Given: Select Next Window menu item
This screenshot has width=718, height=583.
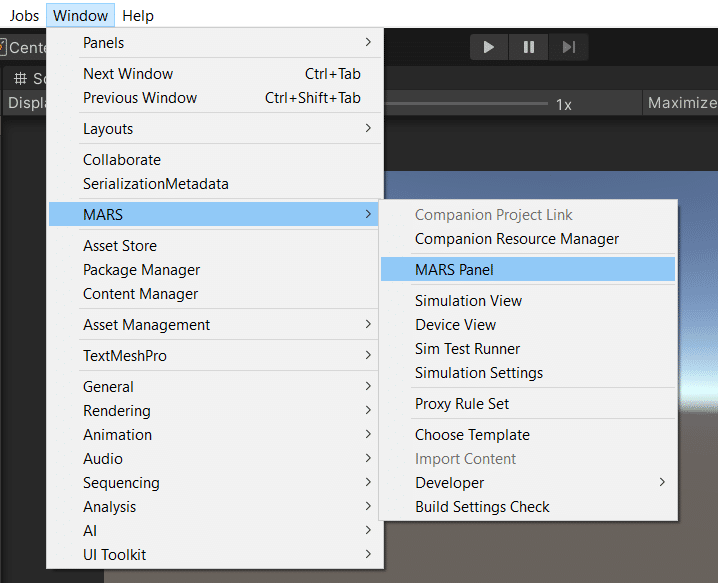Looking at the screenshot, I should [128, 74].
